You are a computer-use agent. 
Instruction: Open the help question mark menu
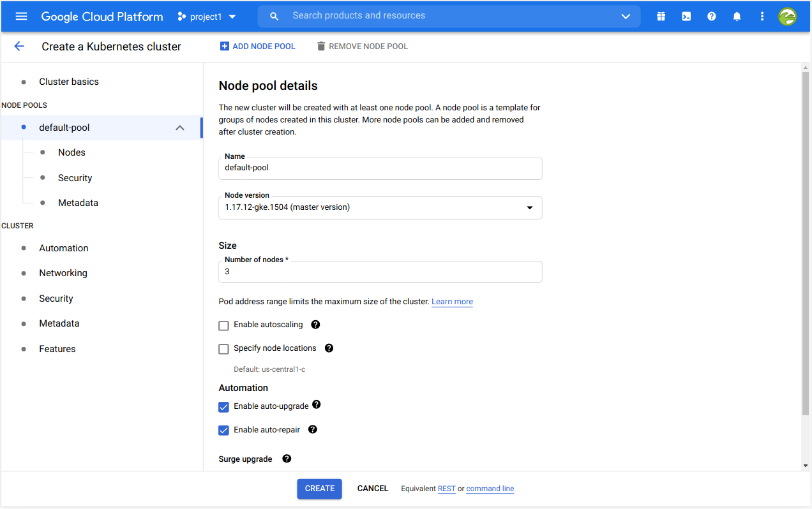point(711,17)
